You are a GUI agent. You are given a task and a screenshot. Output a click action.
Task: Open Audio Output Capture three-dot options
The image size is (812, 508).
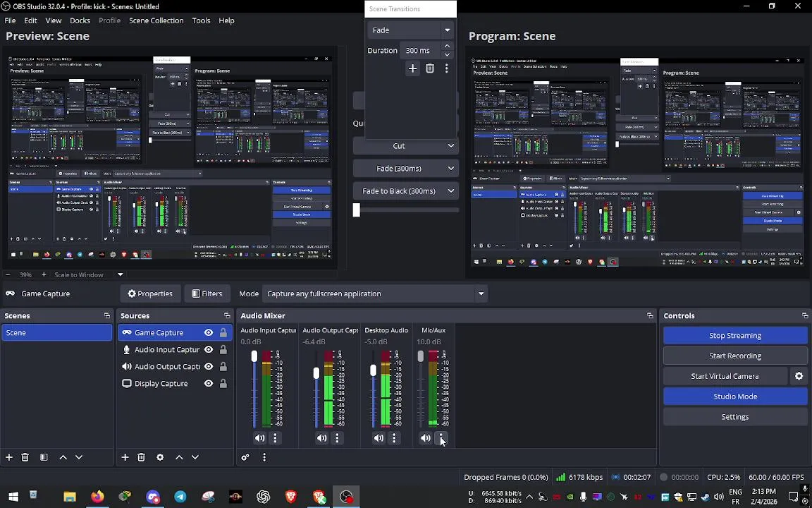click(337, 438)
